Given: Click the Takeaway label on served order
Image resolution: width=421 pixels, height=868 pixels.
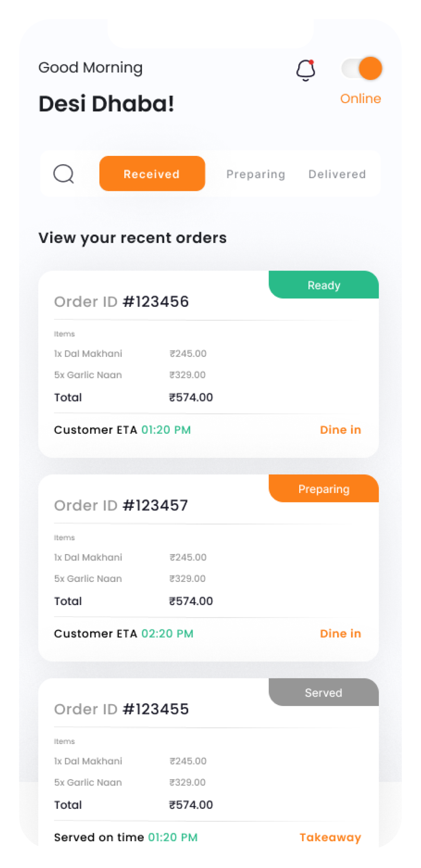Looking at the screenshot, I should tap(330, 837).
